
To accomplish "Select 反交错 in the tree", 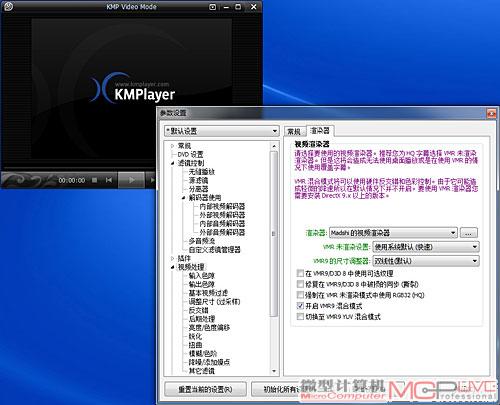I will pos(198,310).
